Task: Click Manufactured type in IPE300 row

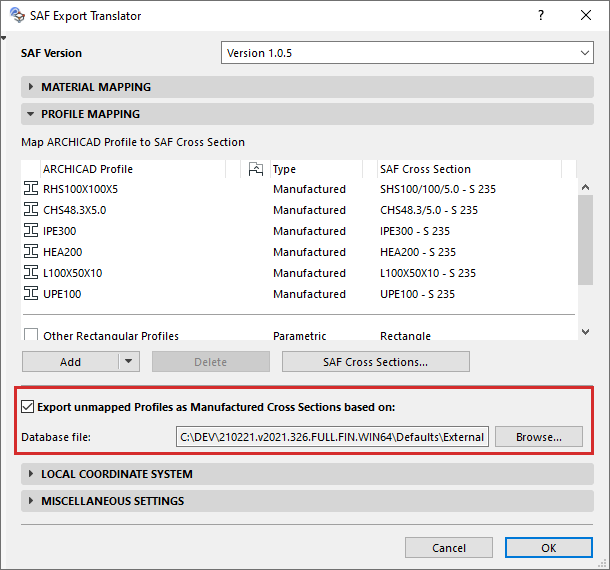Action: (309, 231)
